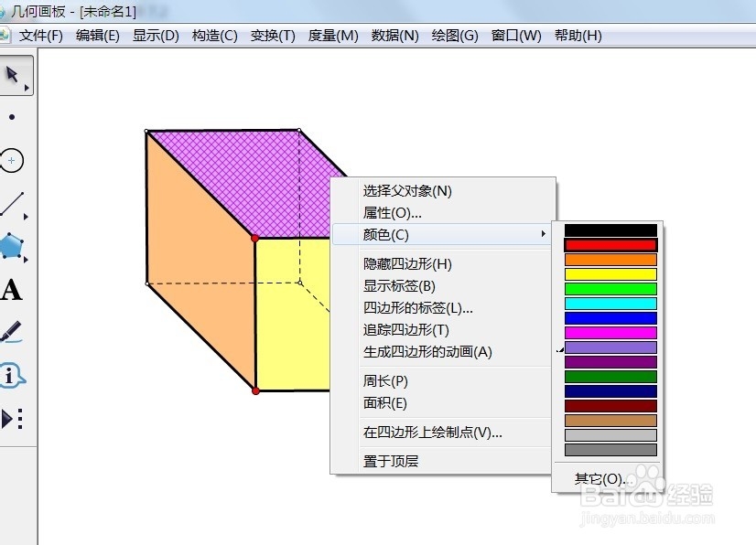
Task: Pick the dark red maroon swatch
Action: 610,406
